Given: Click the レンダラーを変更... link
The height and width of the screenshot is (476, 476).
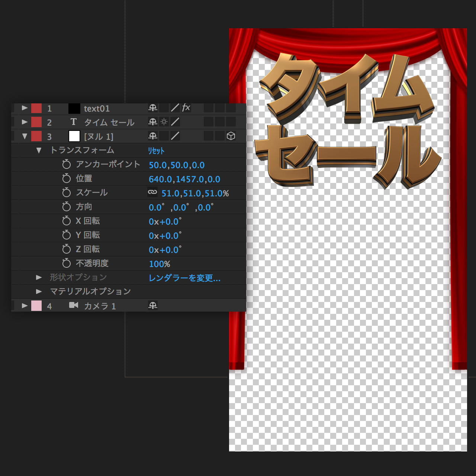Looking at the screenshot, I should tap(184, 278).
